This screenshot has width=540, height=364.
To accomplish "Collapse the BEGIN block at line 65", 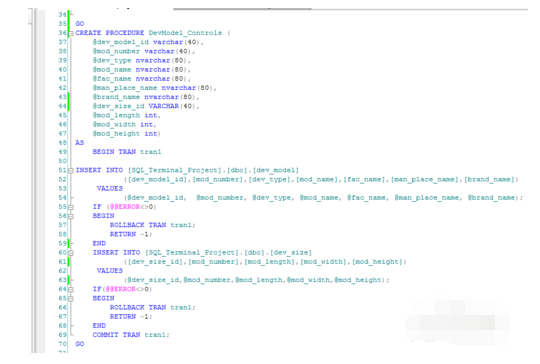I will pos(71,299).
